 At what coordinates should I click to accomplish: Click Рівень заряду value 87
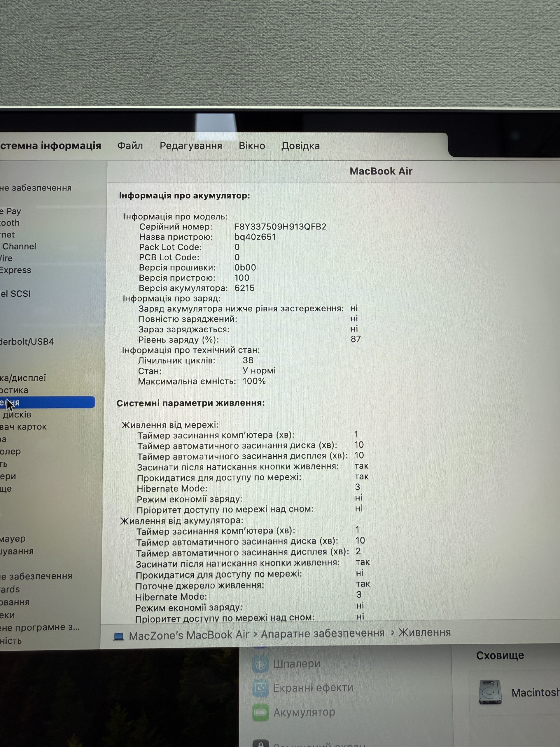point(356,339)
